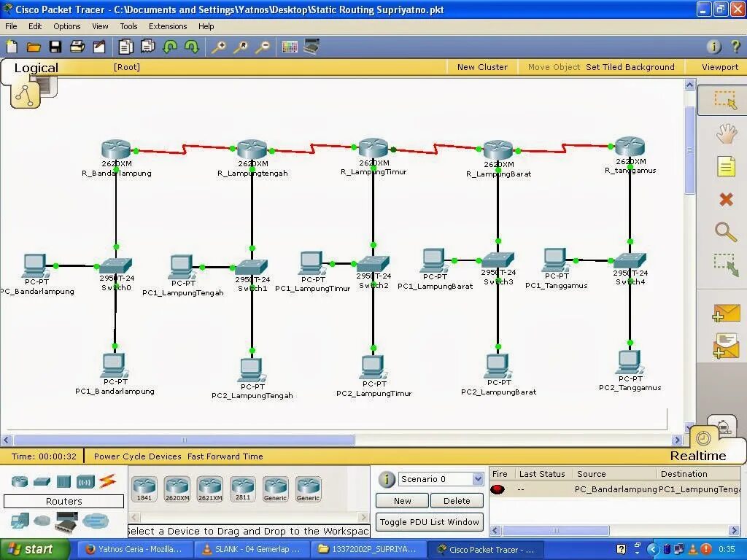The image size is (747, 560).
Task: Choose the Inspect magnifier tool
Action: pyautogui.click(x=726, y=232)
